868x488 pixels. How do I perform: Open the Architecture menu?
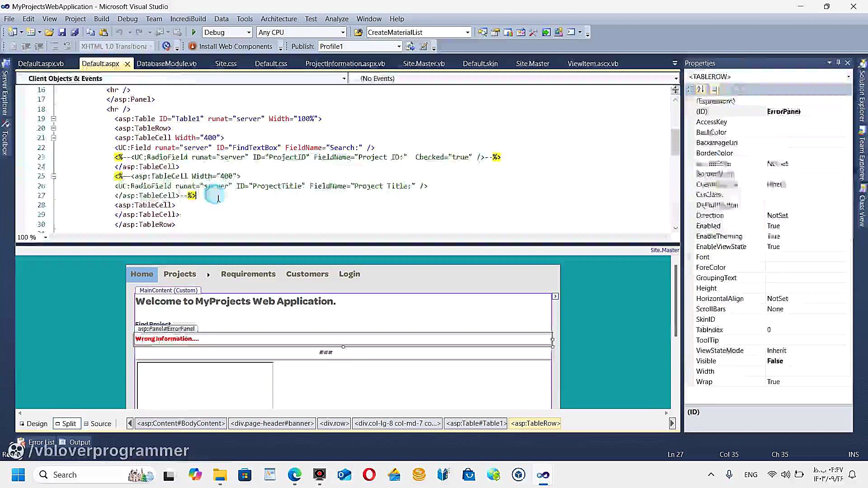click(278, 19)
